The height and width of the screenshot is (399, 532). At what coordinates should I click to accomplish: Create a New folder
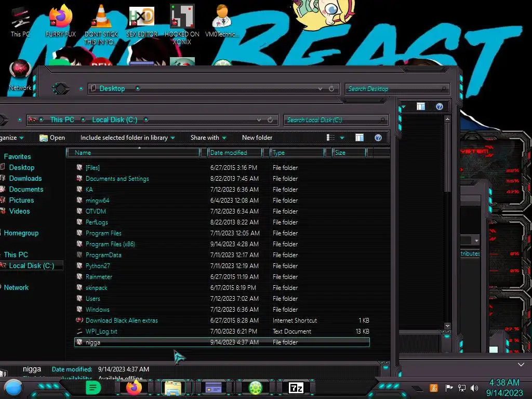257,137
